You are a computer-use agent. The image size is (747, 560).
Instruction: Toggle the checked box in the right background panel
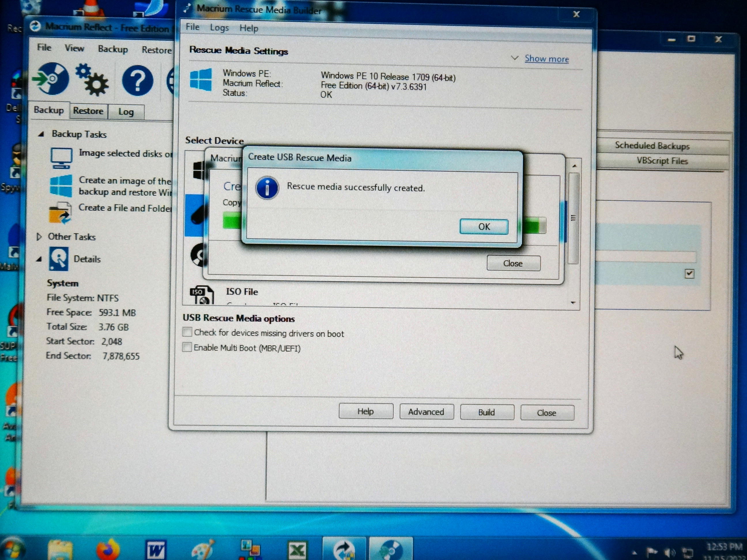click(689, 273)
